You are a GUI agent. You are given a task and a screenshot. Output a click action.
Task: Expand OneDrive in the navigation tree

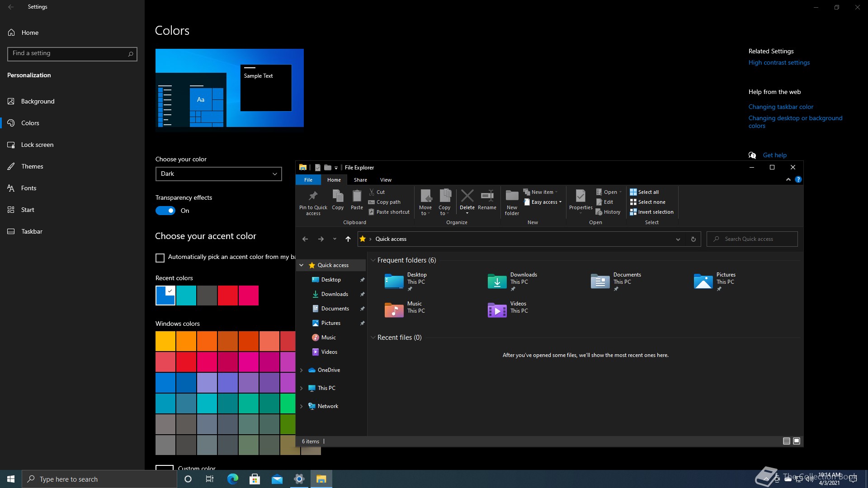click(302, 370)
